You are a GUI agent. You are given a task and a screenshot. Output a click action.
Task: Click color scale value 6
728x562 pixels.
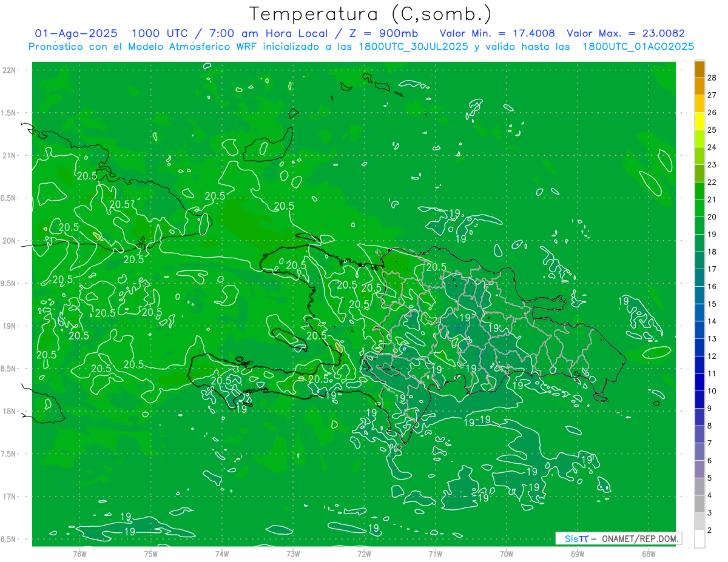[x=710, y=461]
